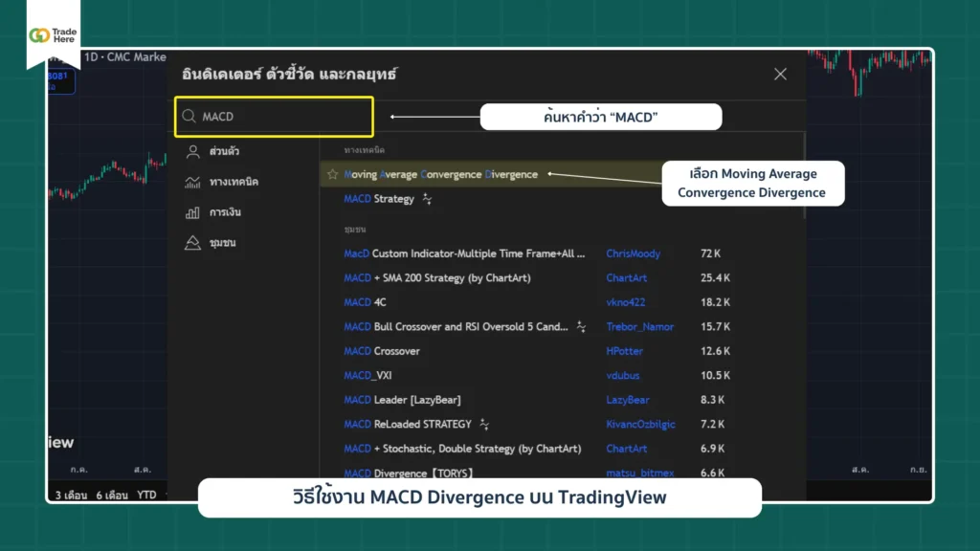The height and width of the screenshot is (551, 980).
Task: Click the magnifier icon in search box
Action: 189,116
